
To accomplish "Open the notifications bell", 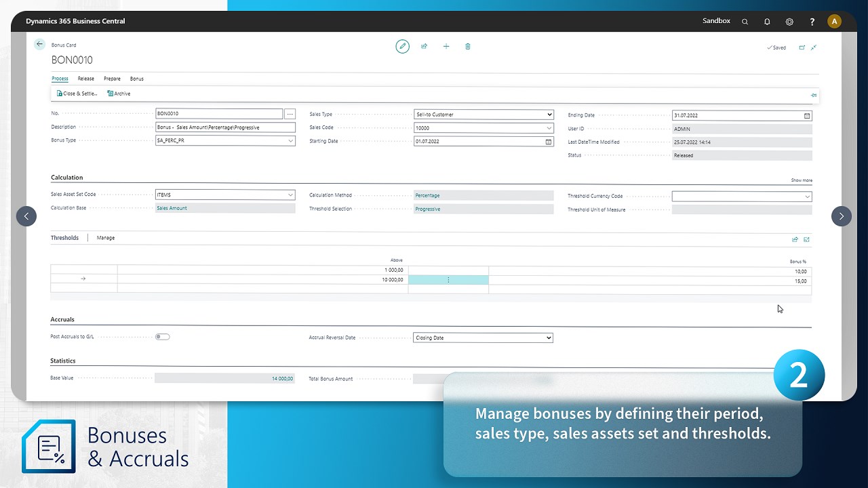I will (767, 22).
